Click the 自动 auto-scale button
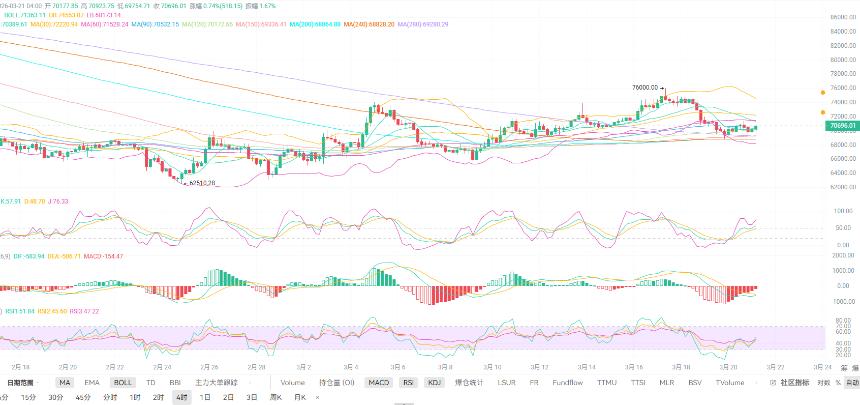 pyautogui.click(x=852, y=382)
